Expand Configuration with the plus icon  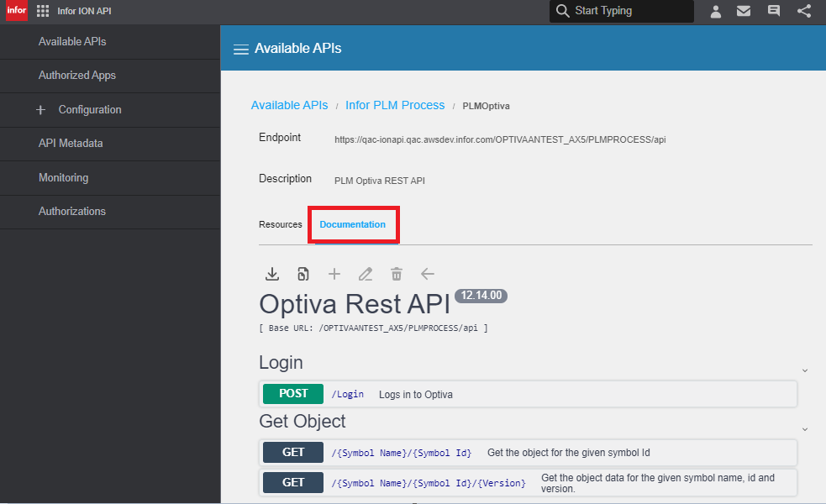40,110
